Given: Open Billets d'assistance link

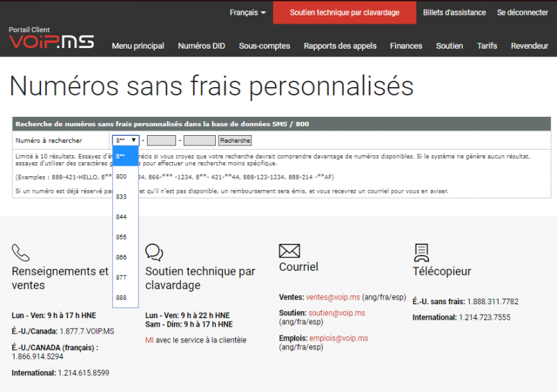Looking at the screenshot, I should tap(455, 13).
